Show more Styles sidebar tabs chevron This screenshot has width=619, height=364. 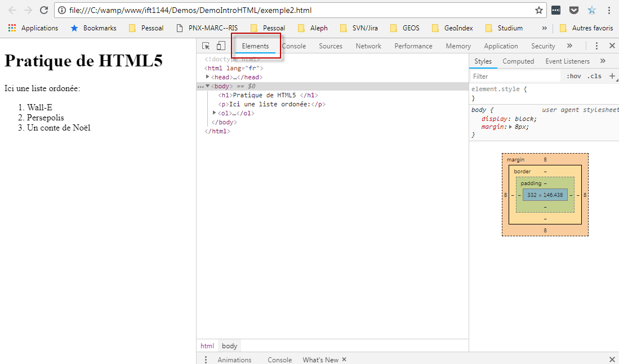(x=603, y=61)
